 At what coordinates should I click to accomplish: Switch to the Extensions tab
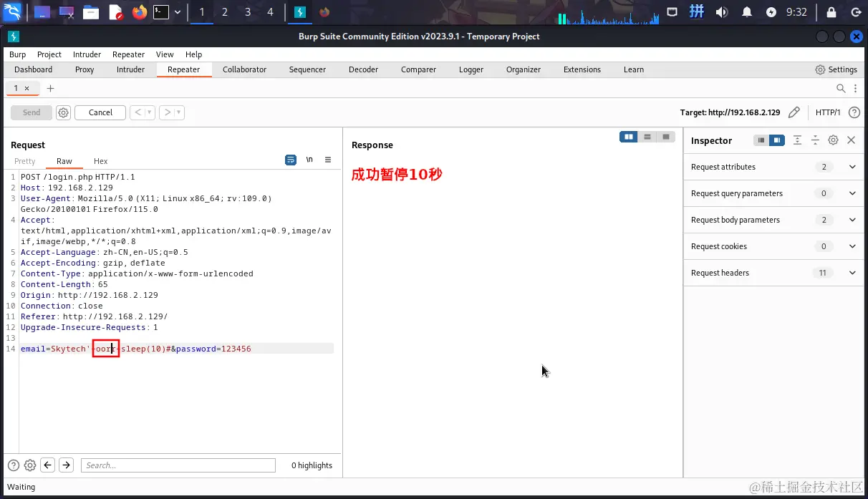click(x=582, y=69)
